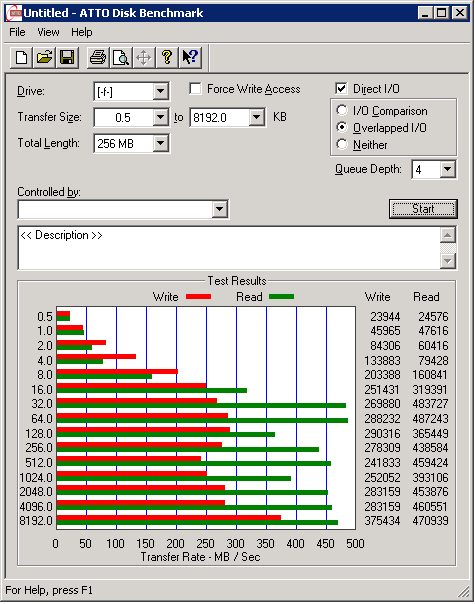Image resolution: width=475 pixels, height=604 pixels.
Task: Click the four-arrow move toolbar icon
Action: click(144, 58)
